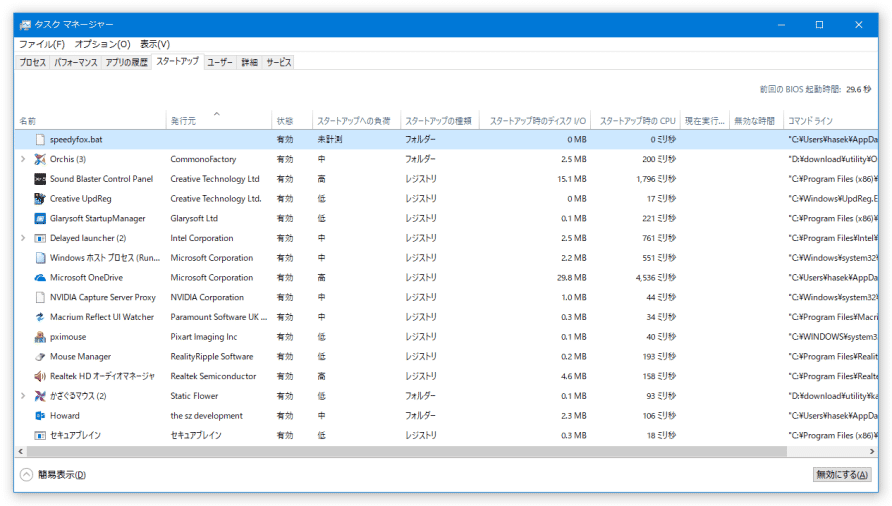
Task: Select the the sz development cell
Action: point(207,416)
